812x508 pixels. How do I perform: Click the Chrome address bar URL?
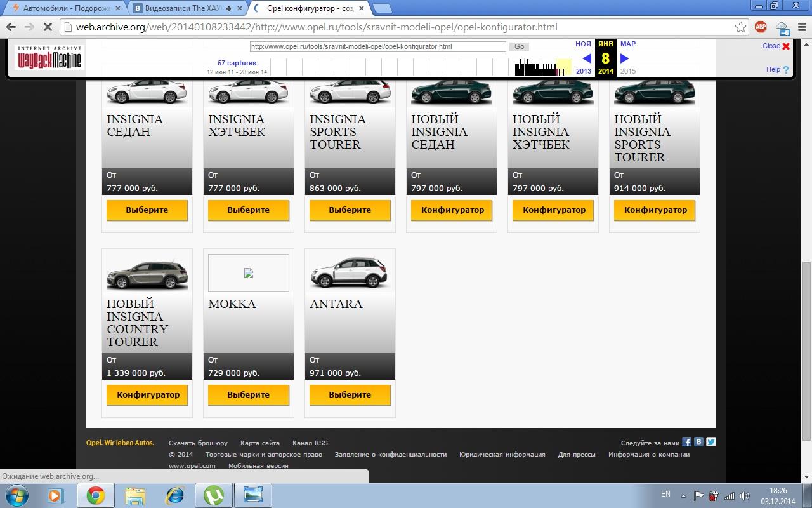317,27
